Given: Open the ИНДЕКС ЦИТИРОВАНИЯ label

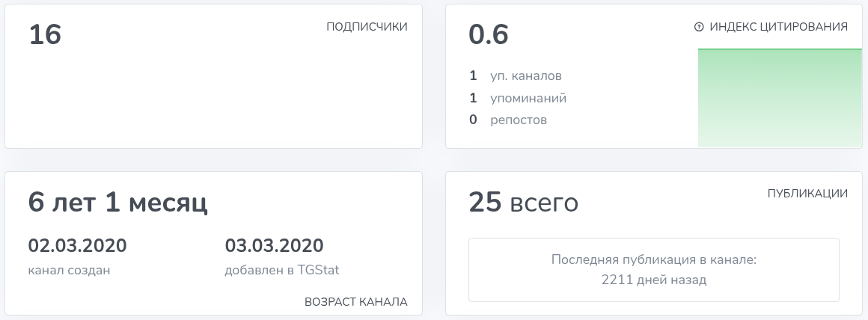Looking at the screenshot, I should pyautogui.click(x=778, y=27).
